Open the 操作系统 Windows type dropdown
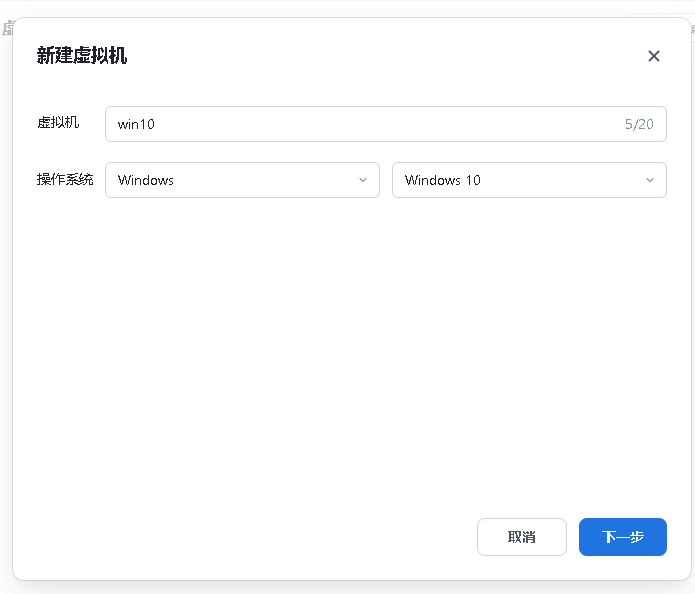The image size is (695, 594). (242, 180)
